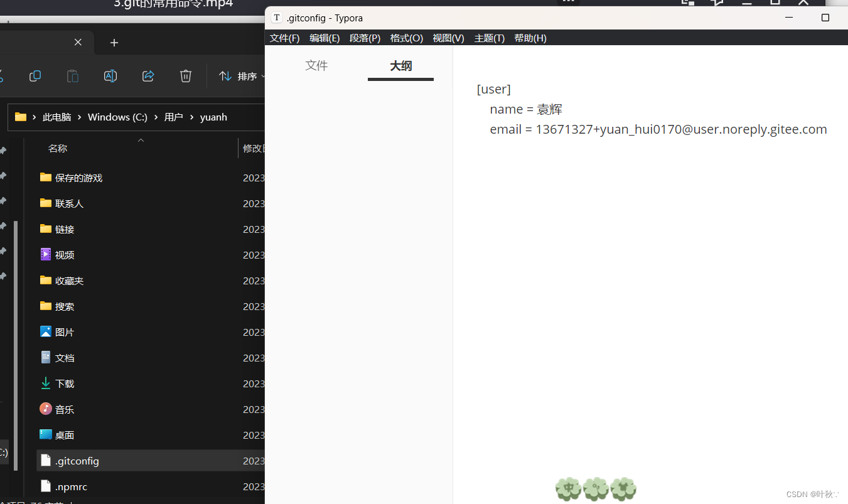Click the share icon in Explorer toolbar
Image resolution: width=848 pixels, height=504 pixels.
pos(148,76)
